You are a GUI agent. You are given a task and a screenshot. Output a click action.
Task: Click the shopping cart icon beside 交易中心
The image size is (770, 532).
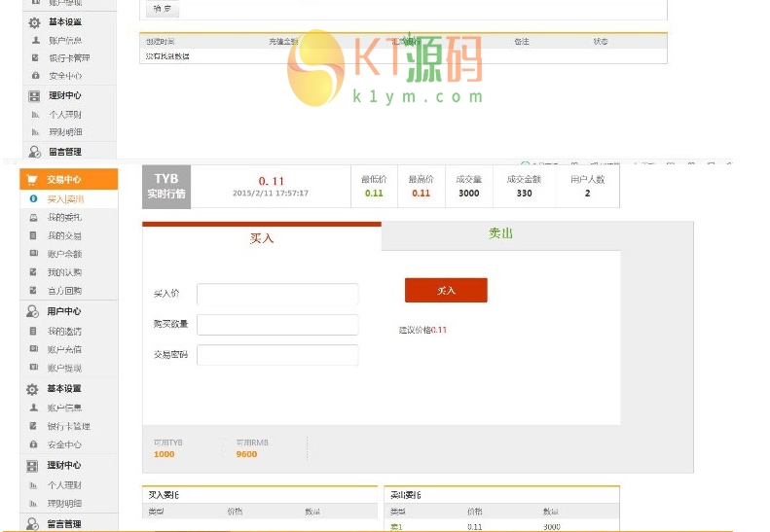click(32, 180)
